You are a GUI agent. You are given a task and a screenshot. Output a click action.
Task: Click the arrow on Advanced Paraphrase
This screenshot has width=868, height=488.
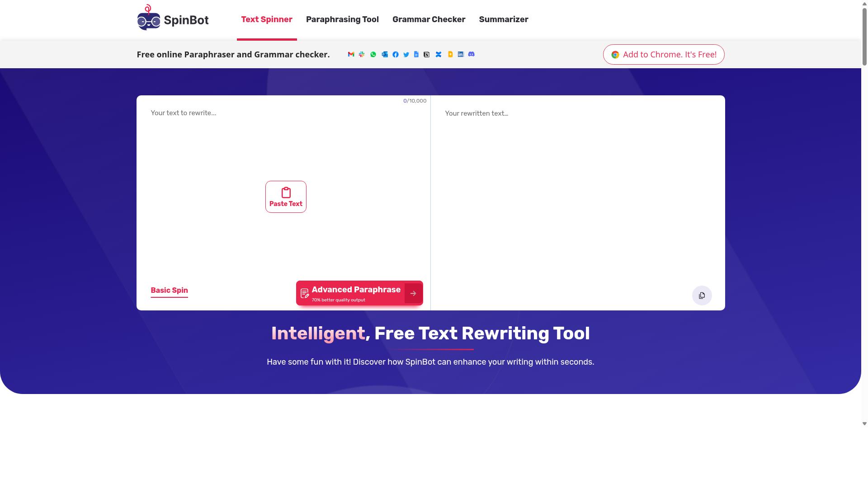pos(413,293)
